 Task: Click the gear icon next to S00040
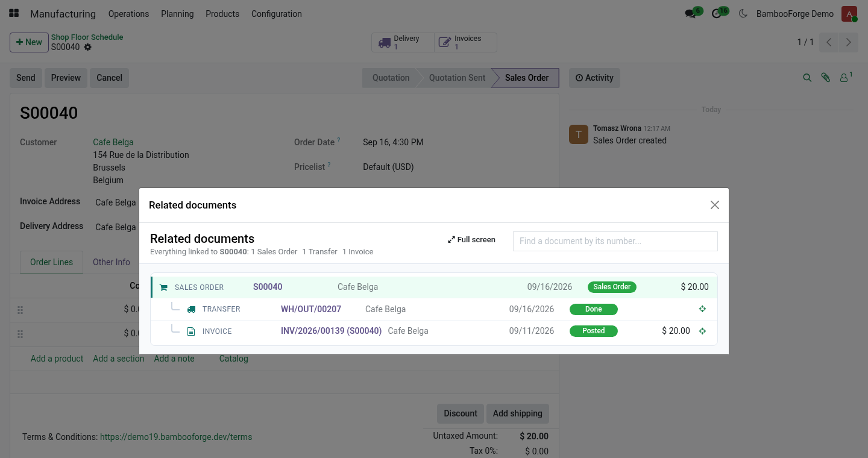point(88,47)
